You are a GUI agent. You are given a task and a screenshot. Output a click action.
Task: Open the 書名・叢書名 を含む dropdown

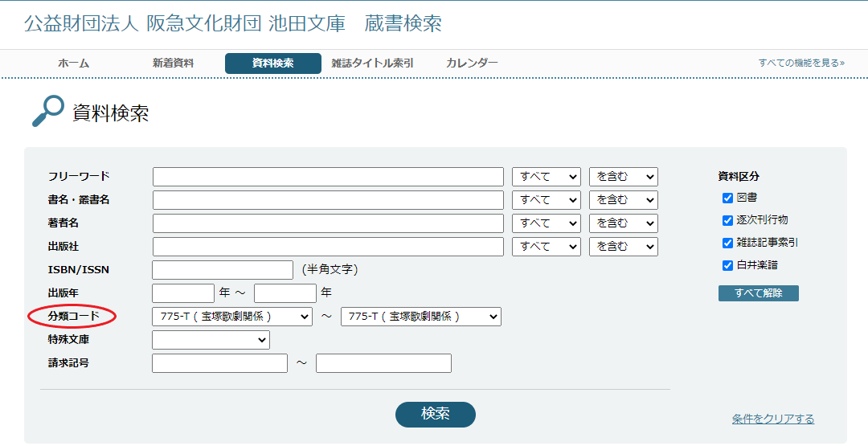tap(624, 200)
